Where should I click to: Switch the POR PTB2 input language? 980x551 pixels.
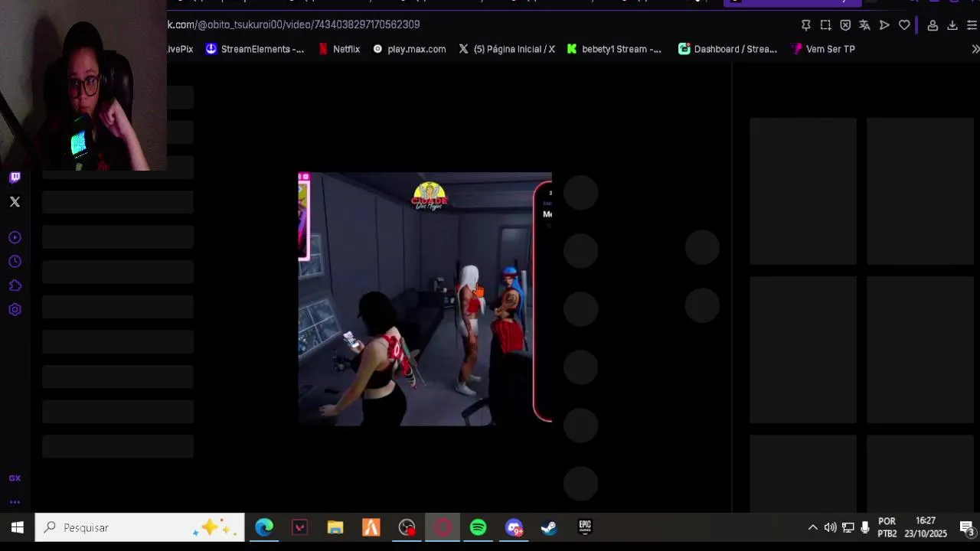point(887,527)
